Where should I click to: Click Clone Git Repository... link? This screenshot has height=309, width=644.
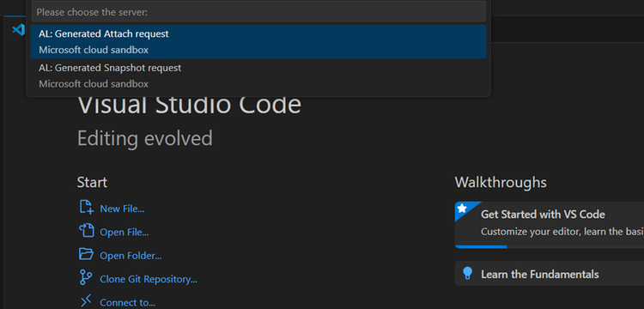pos(149,279)
